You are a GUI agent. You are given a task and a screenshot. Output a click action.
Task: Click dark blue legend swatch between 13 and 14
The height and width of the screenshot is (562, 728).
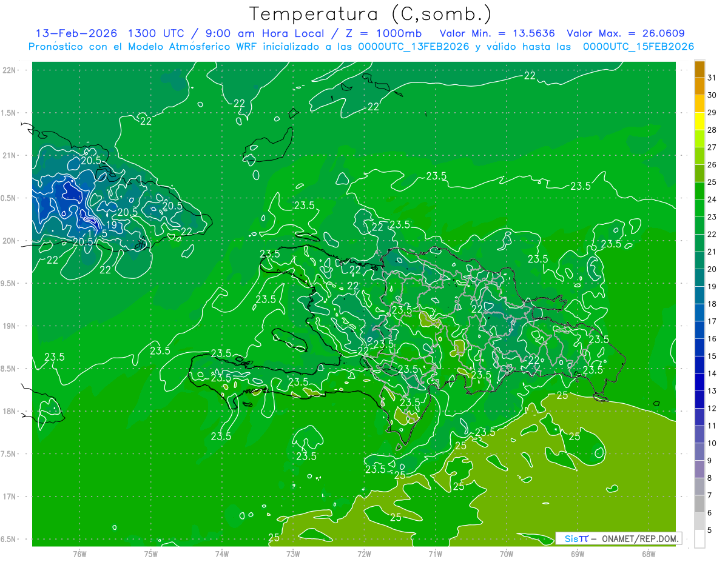click(x=699, y=383)
